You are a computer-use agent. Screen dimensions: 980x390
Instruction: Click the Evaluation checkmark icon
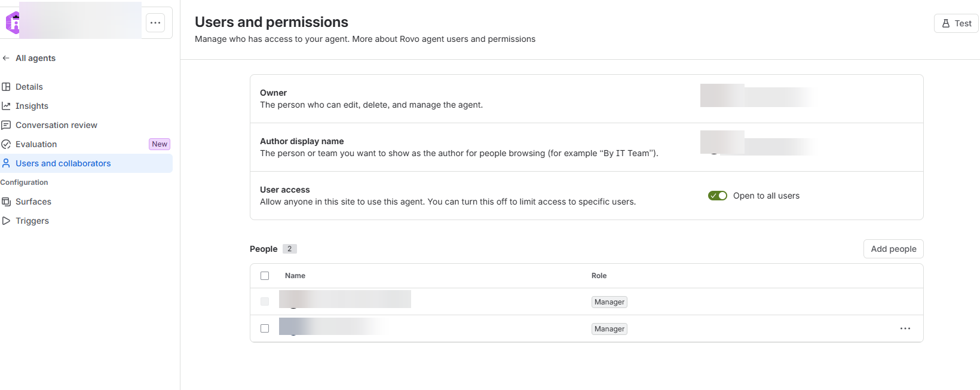pos(6,144)
